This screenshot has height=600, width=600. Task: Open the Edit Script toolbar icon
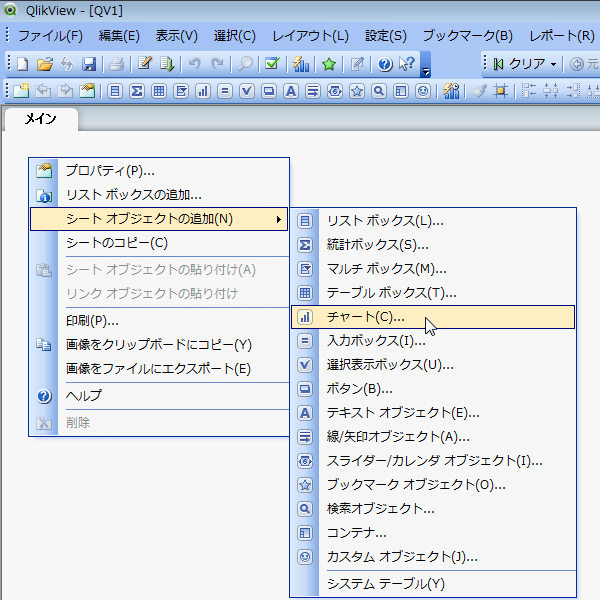point(145,64)
